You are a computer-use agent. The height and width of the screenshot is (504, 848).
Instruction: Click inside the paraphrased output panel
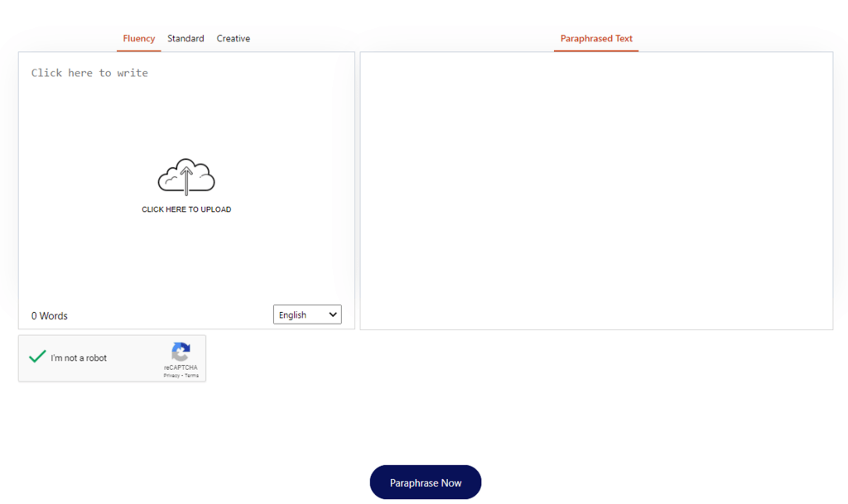(596, 190)
